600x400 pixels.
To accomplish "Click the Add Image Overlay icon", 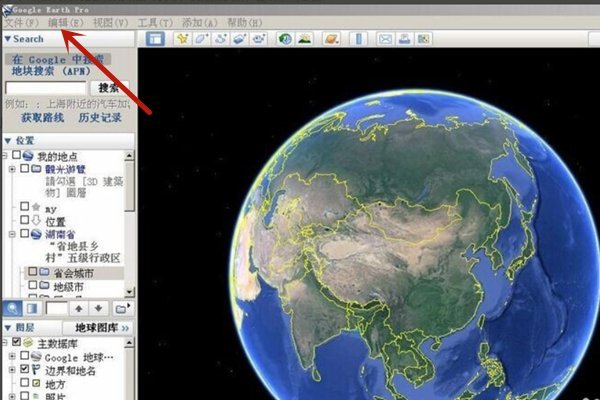I will 240,39.
